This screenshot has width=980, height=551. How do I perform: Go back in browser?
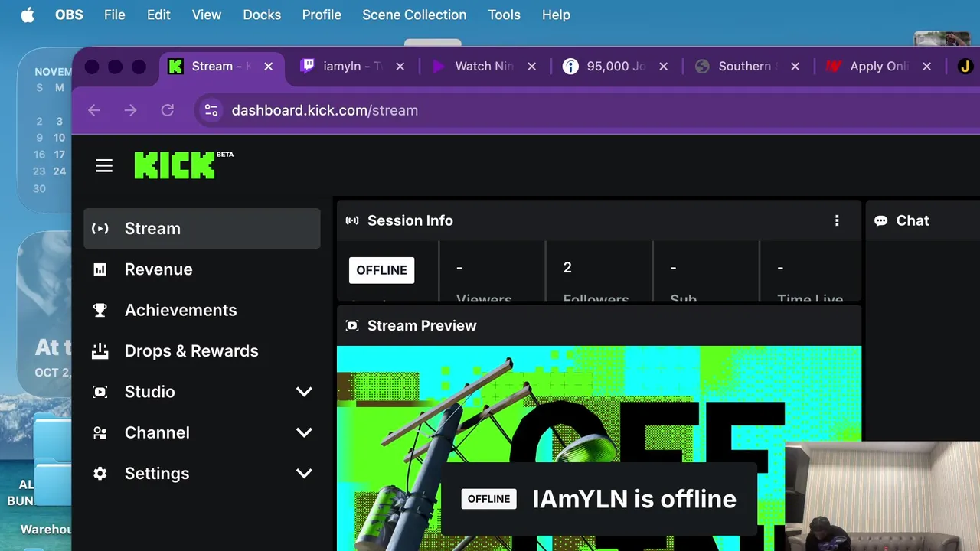point(94,110)
